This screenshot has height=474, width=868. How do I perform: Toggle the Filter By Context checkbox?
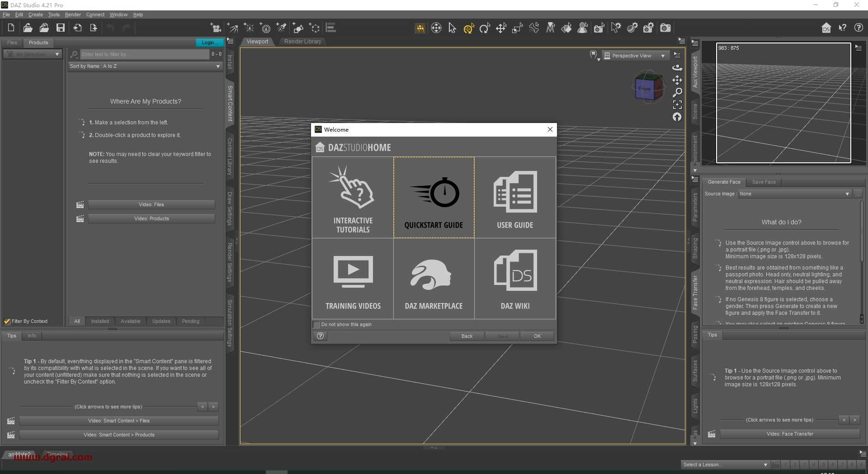tap(7, 321)
